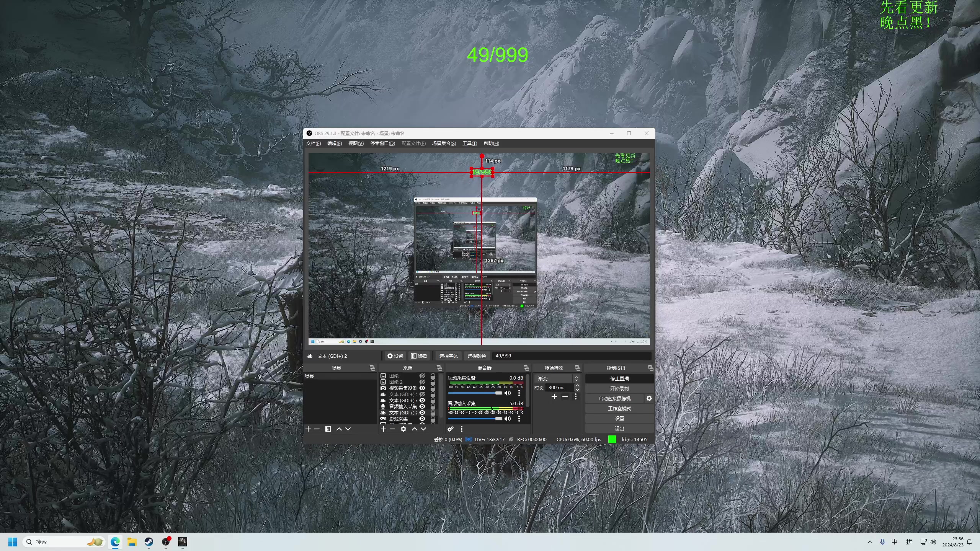Click 开始录制 button

pos(619,388)
